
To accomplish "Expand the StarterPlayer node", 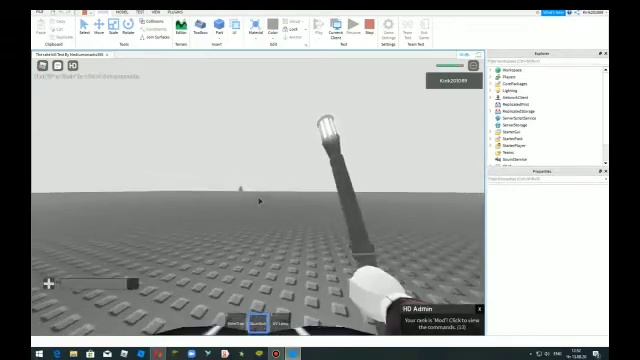I will 491,146.
